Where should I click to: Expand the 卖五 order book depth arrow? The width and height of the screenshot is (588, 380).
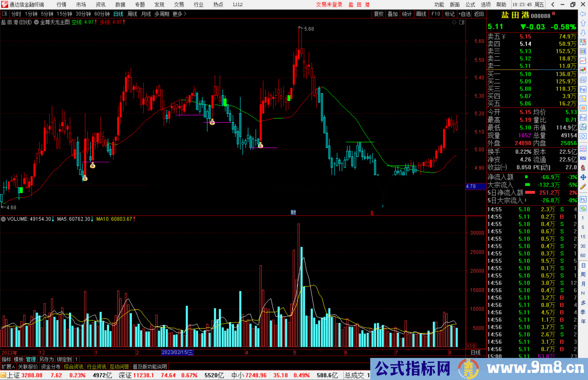click(x=504, y=37)
